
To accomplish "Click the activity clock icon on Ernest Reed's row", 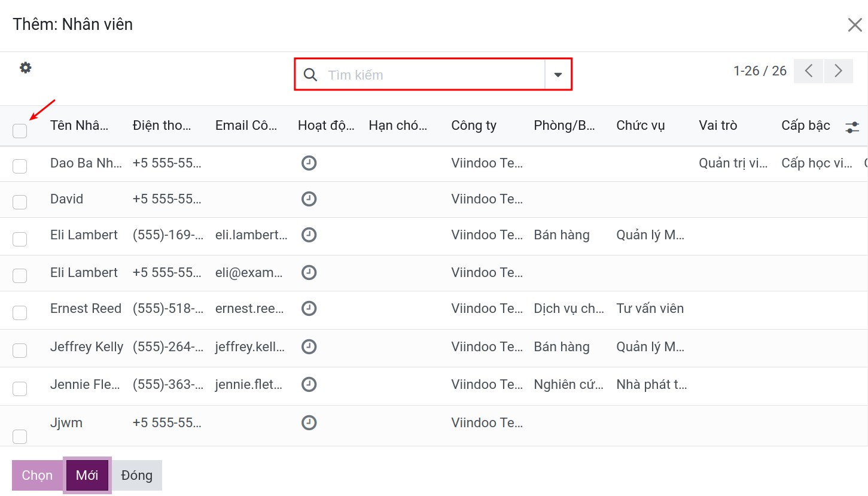I will [x=309, y=308].
